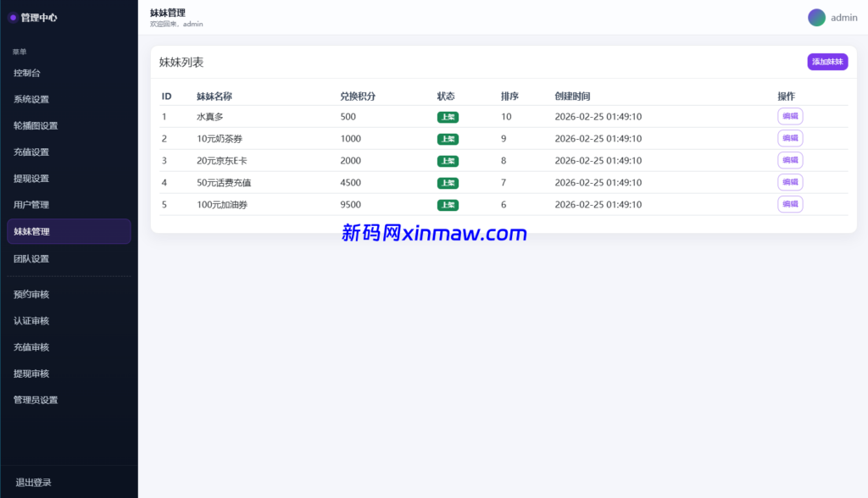The image size is (868, 498).
Task: Click 上架 badge in 100元加油券 row
Action: pos(448,205)
